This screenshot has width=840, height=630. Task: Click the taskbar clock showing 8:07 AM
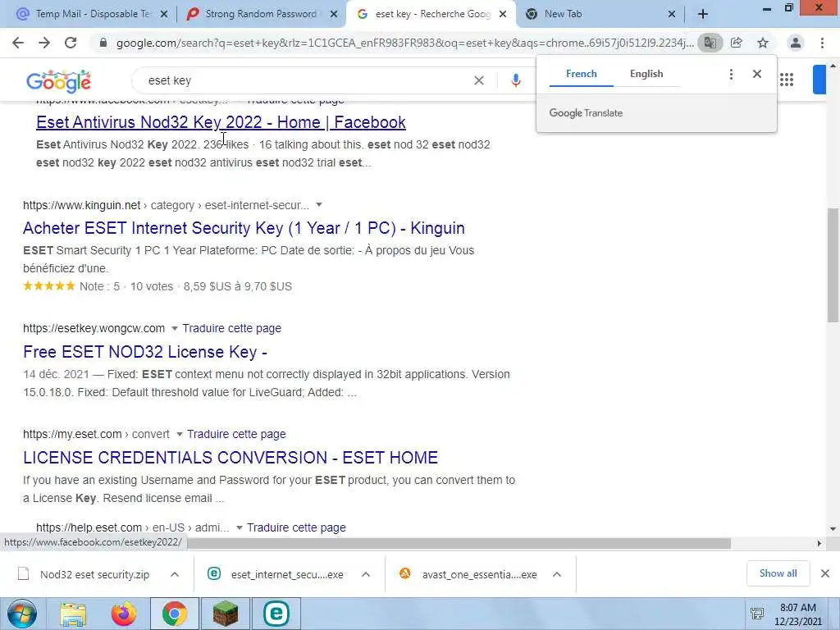(x=797, y=614)
